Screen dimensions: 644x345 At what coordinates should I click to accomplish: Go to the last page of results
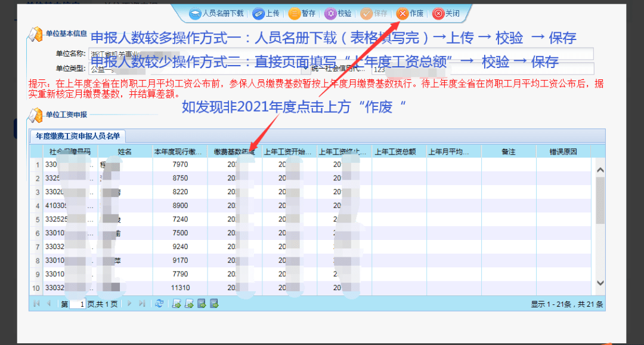(142, 304)
